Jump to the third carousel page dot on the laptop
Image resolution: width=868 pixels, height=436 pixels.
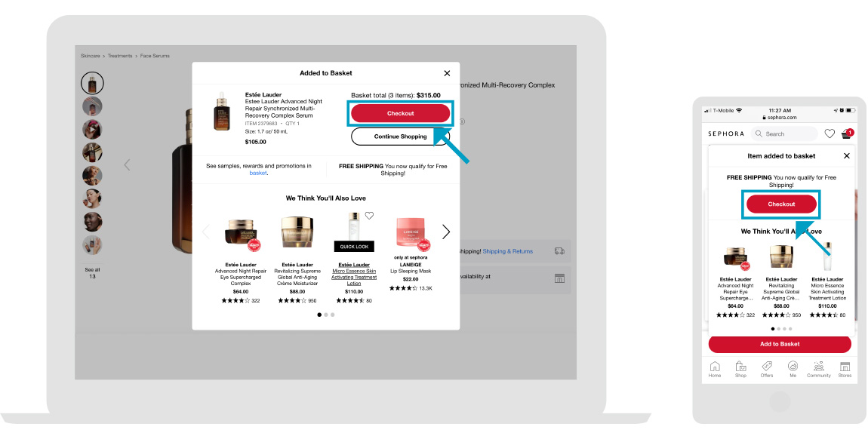333,315
